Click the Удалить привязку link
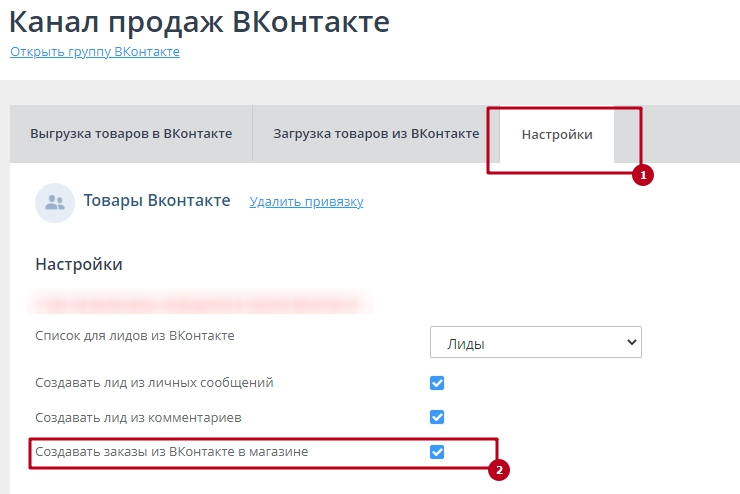Viewport: 740px width, 494px height. point(306,202)
